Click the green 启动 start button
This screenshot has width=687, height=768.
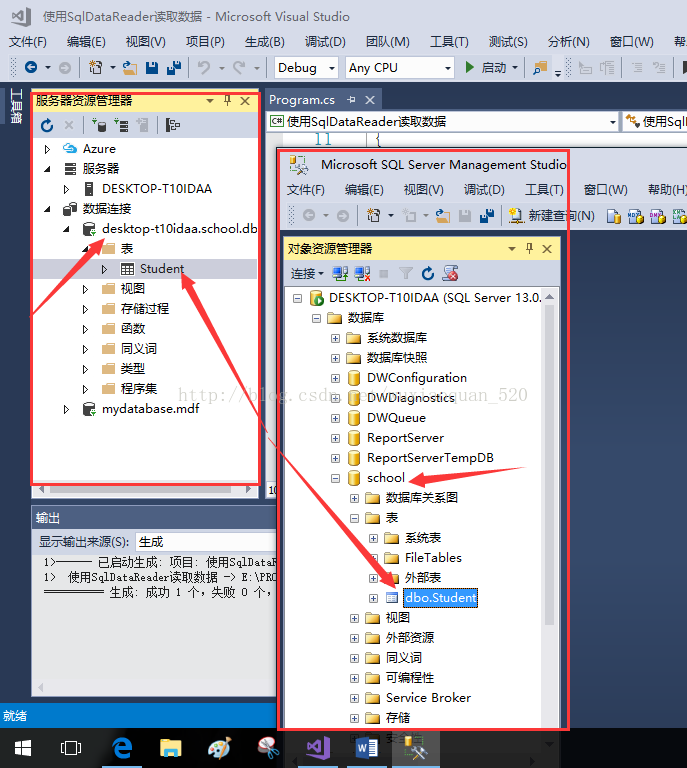(x=490, y=67)
